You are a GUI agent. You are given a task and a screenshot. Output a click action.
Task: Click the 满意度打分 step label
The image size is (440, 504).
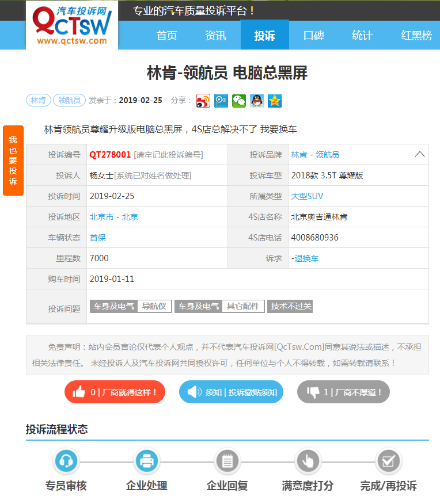pos(308,486)
